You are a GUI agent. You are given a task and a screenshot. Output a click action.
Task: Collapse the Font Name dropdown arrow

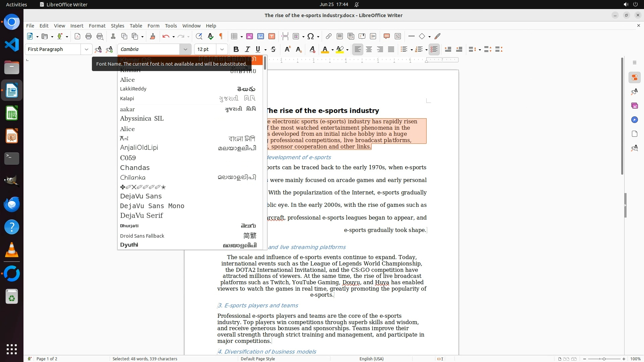click(185, 49)
